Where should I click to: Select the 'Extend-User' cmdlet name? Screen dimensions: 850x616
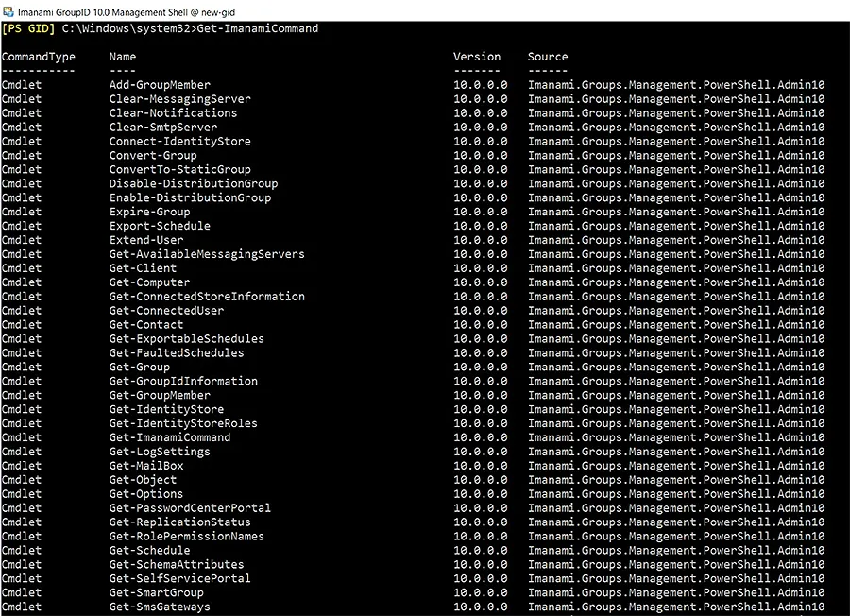[x=146, y=240]
